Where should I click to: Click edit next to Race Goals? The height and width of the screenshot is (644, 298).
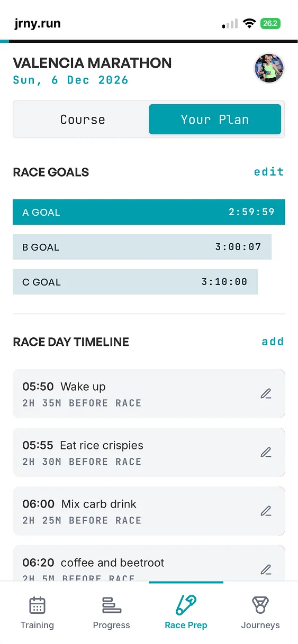(x=269, y=172)
